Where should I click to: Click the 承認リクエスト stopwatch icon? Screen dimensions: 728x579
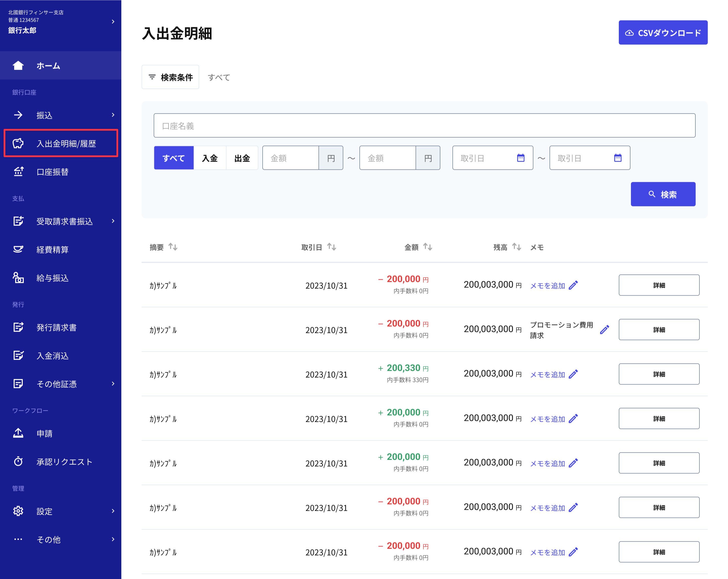click(x=18, y=461)
